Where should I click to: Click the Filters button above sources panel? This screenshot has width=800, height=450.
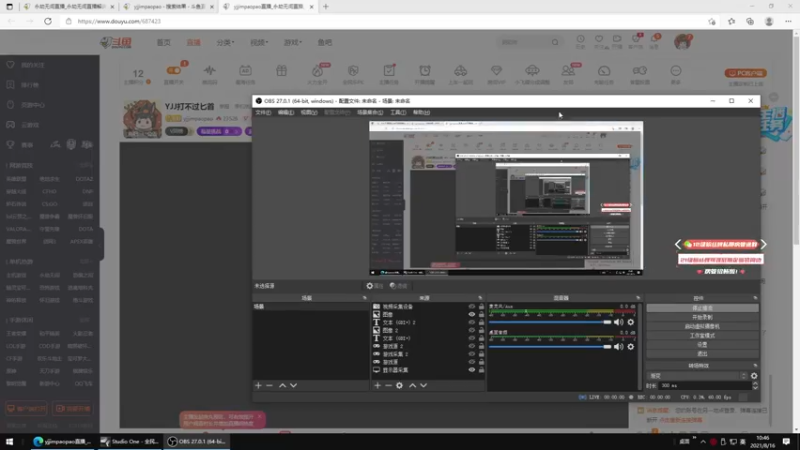point(398,286)
